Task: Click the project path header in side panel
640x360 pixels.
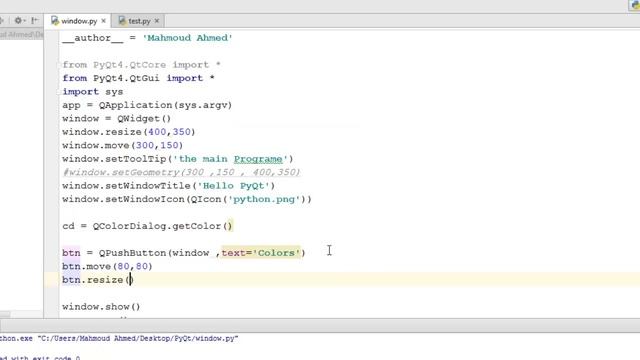Action: coord(21,35)
